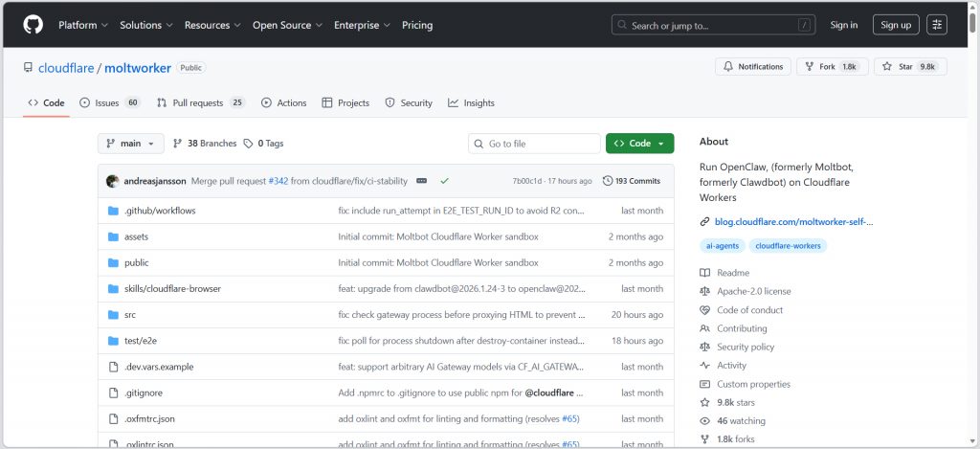The width and height of the screenshot is (980, 449).
Task: Open the 193 Commits history
Action: coord(632,181)
